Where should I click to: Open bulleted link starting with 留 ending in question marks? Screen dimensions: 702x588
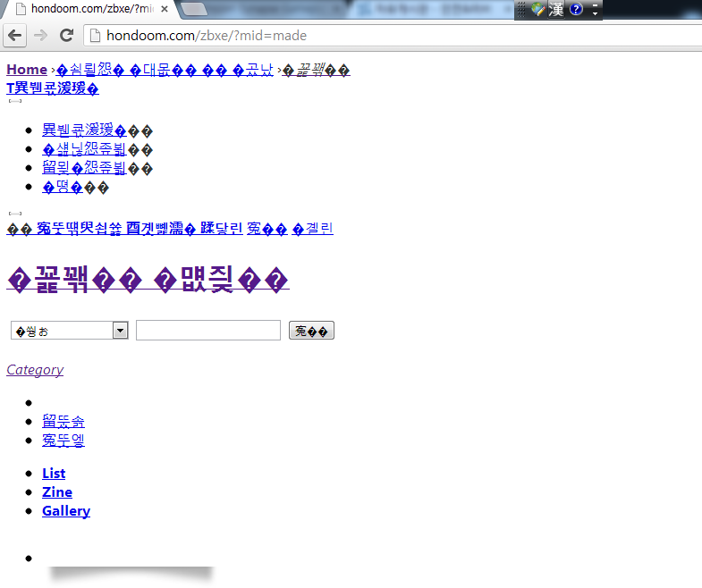click(x=84, y=168)
